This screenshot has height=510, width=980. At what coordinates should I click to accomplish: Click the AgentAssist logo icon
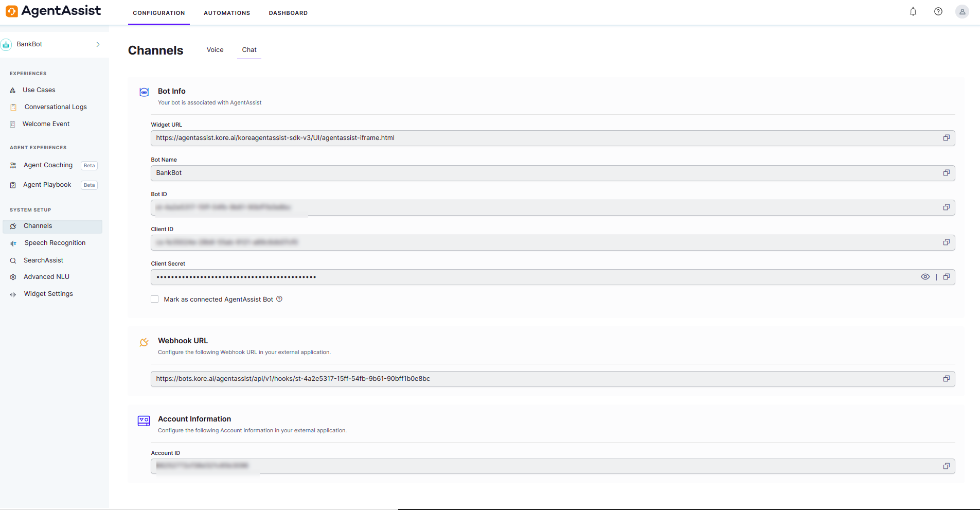point(11,11)
